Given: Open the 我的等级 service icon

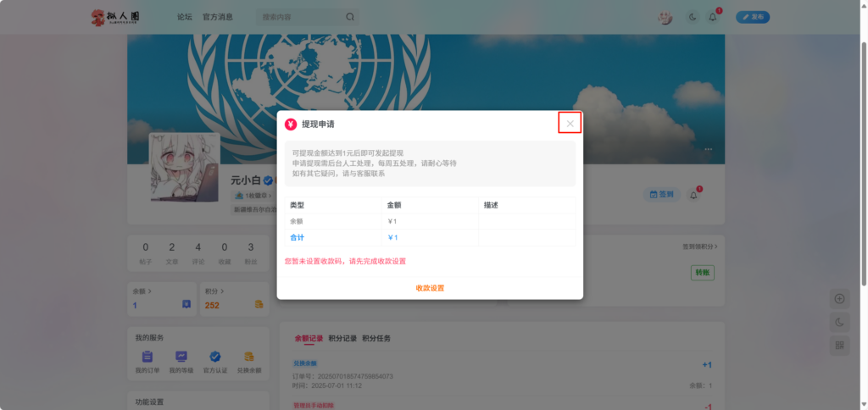Looking at the screenshot, I should [x=181, y=357].
